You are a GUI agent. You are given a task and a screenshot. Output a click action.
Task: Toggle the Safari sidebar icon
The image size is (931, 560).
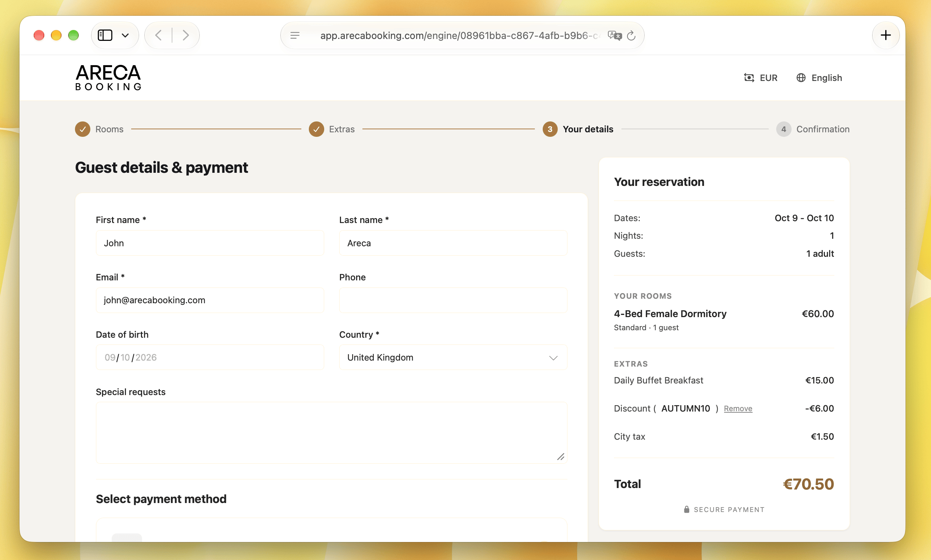point(105,36)
